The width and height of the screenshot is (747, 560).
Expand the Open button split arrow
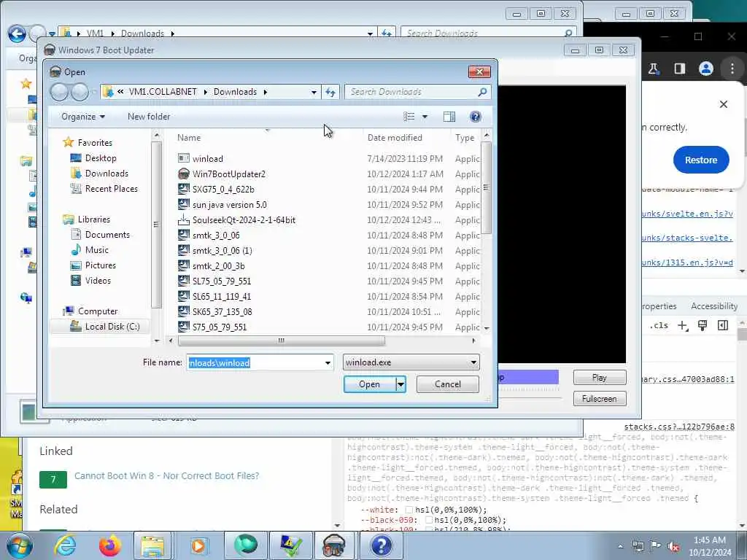point(400,384)
